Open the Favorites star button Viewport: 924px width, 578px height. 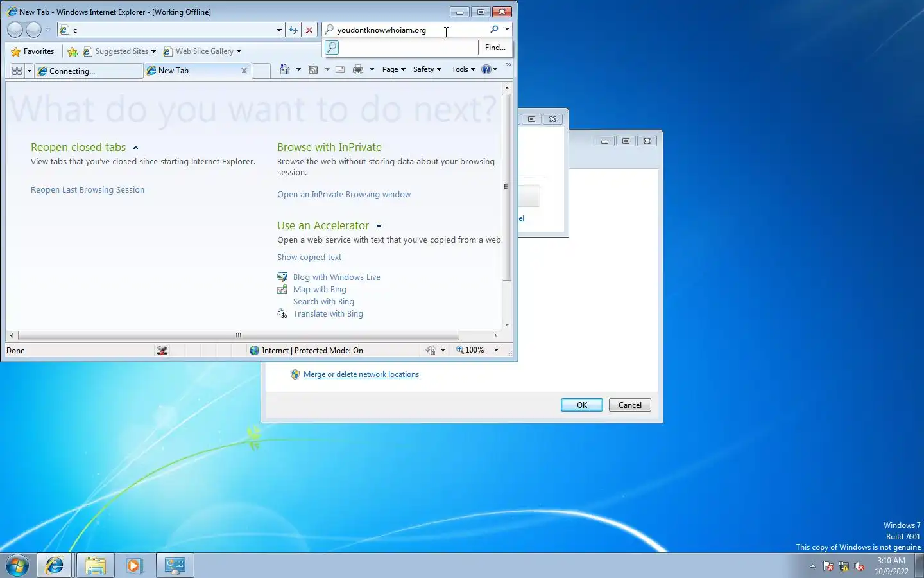point(33,51)
